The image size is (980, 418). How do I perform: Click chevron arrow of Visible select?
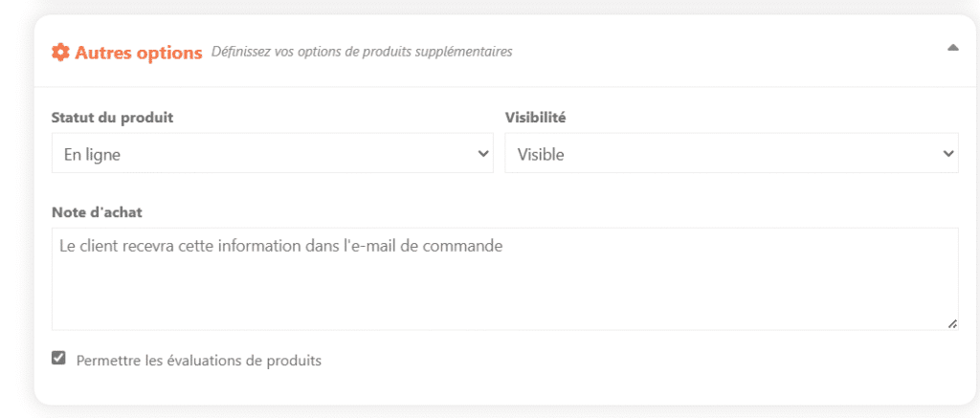tap(947, 153)
